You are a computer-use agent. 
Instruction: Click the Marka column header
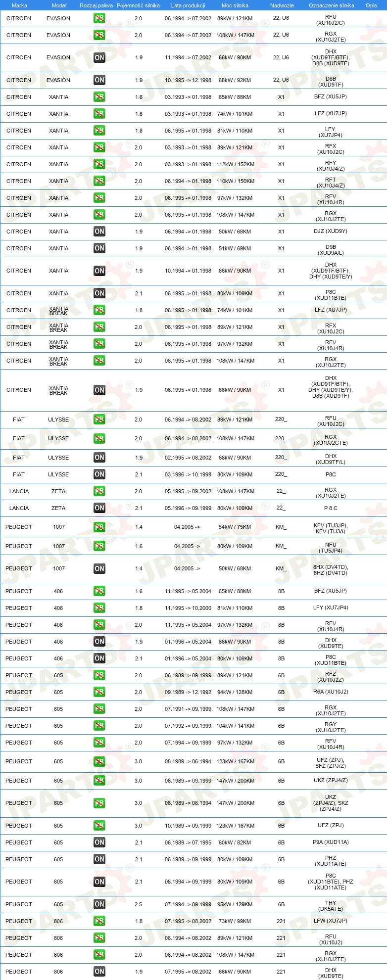tap(19, 5)
